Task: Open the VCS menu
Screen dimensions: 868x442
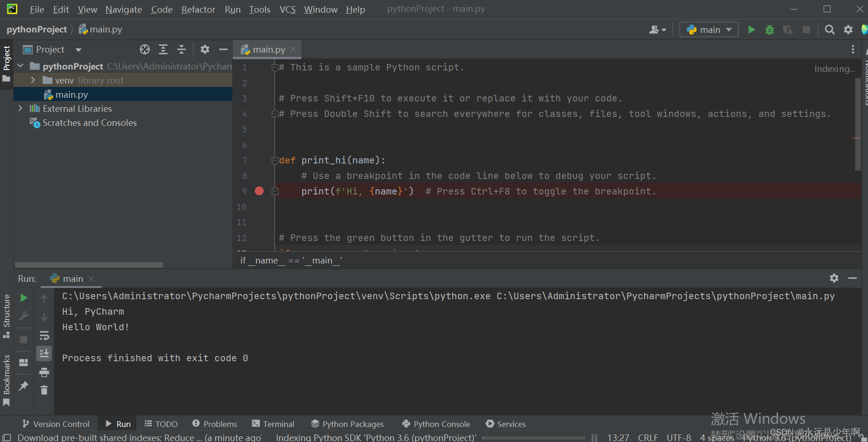Action: 288,9
